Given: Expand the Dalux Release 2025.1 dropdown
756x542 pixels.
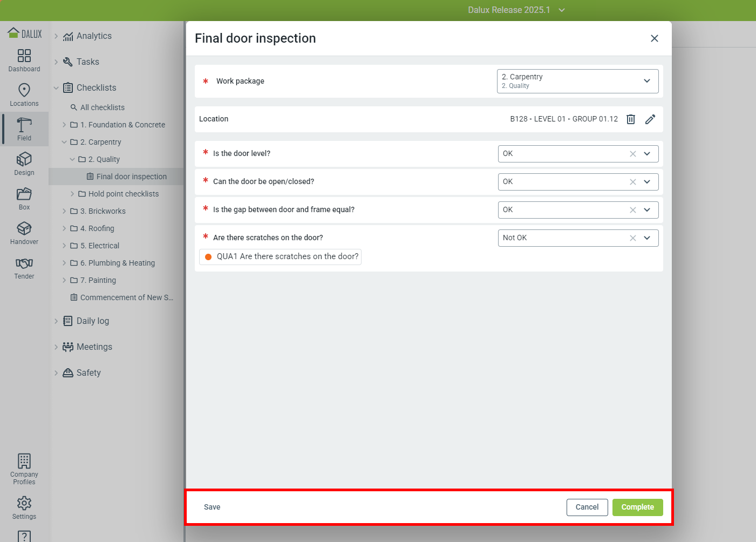Looking at the screenshot, I should coord(562,10).
